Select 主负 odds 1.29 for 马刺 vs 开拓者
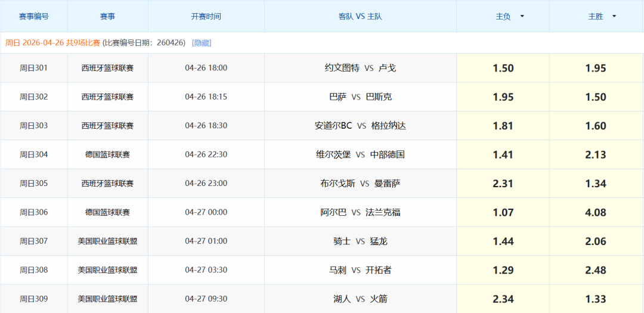This screenshot has height=313, width=644. tap(503, 270)
